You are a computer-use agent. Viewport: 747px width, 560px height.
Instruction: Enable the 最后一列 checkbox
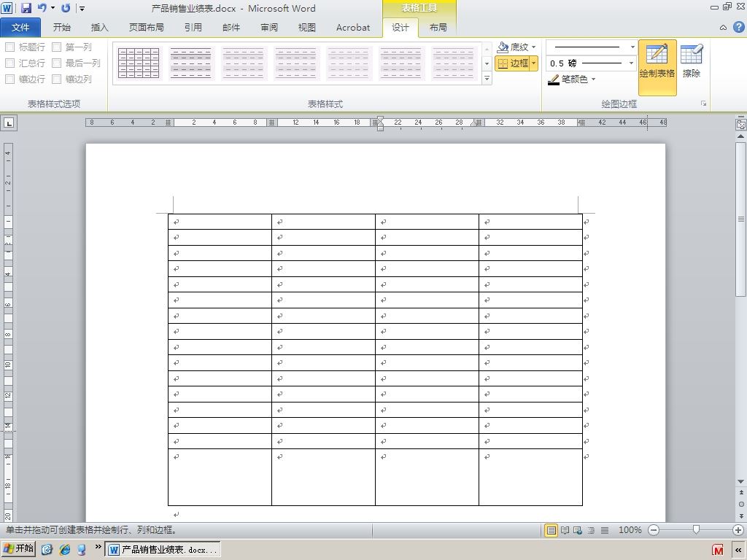[x=56, y=63]
